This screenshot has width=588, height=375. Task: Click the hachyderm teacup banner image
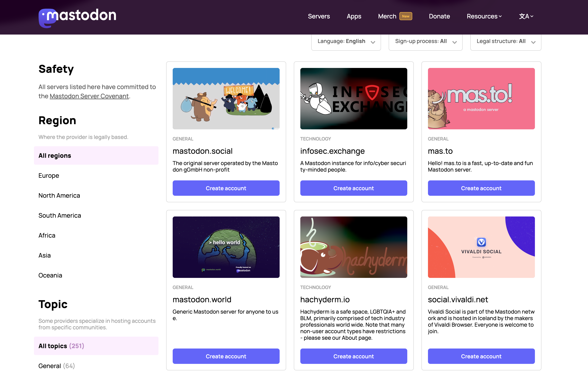point(353,247)
